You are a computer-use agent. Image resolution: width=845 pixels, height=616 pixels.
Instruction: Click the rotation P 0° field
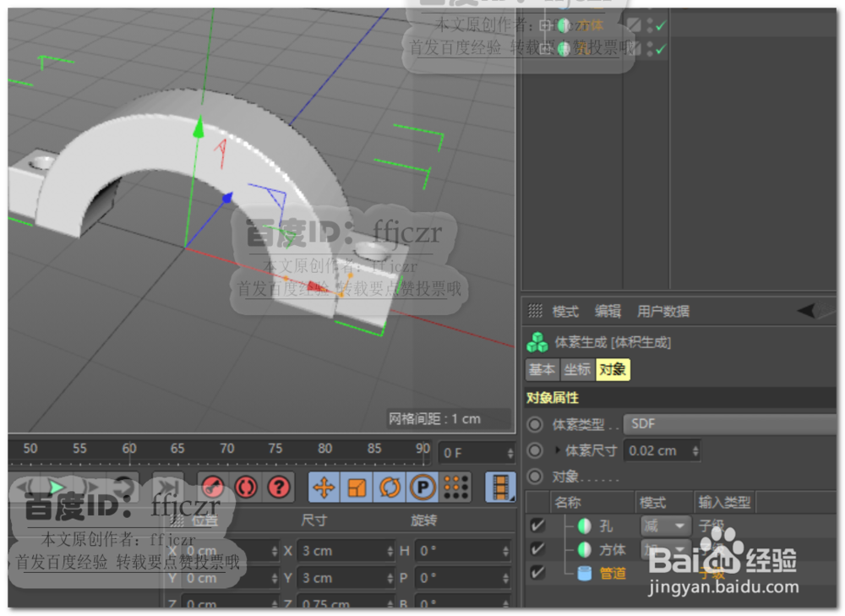click(462, 578)
